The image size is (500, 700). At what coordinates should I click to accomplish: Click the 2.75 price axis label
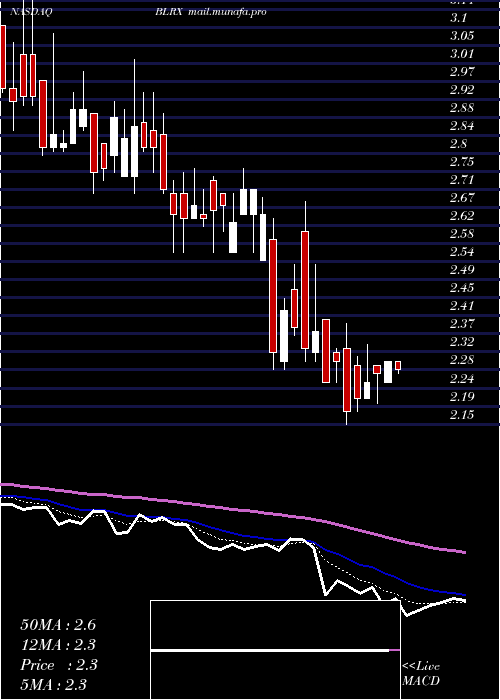tap(462, 162)
